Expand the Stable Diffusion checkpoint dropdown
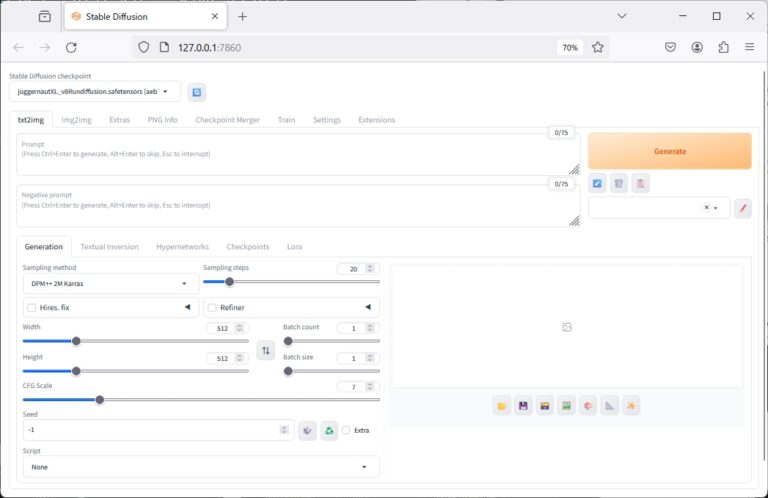Screen dimensions: 768x498 click(95, 92)
